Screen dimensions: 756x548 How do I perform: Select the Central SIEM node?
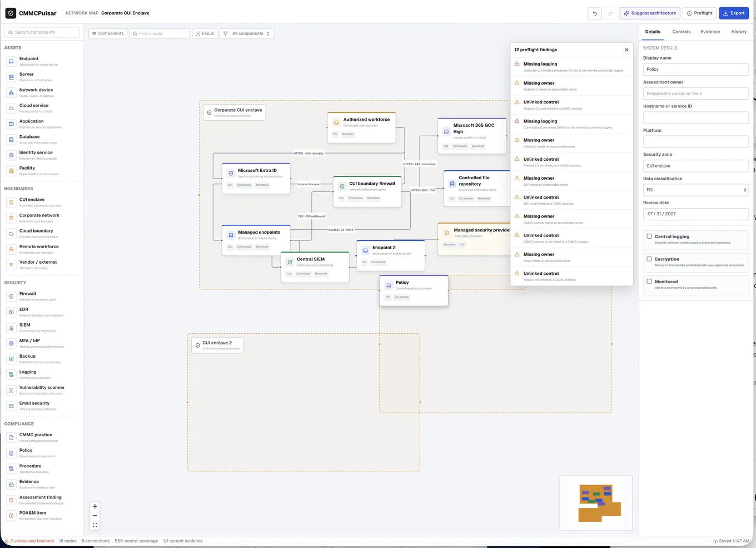[315, 267]
